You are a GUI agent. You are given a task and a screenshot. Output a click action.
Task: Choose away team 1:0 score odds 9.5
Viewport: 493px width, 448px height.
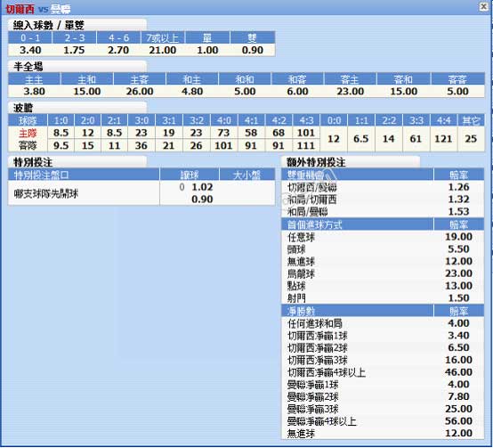(x=61, y=146)
